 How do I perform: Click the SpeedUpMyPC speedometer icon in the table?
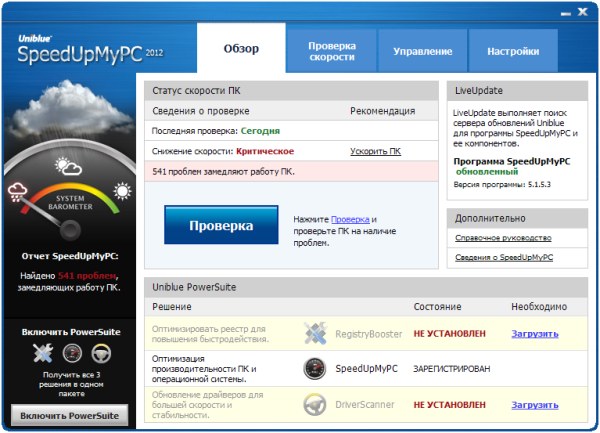coord(316,368)
